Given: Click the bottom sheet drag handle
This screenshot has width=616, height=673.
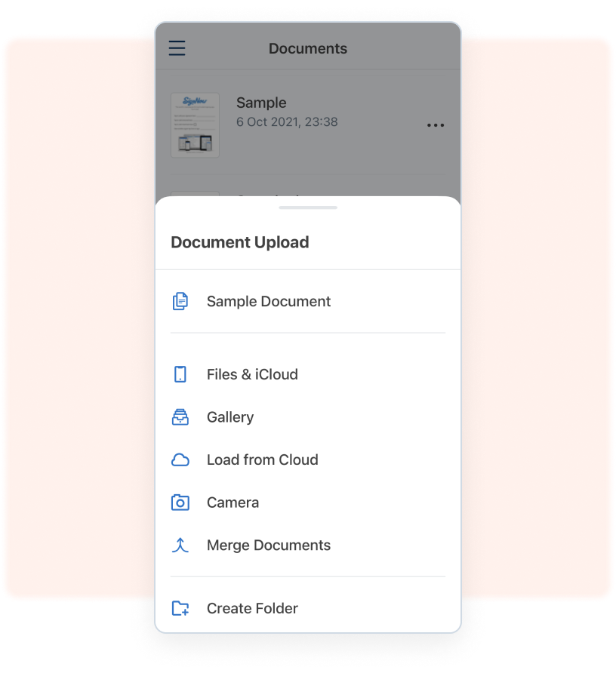Looking at the screenshot, I should pyautogui.click(x=308, y=207).
